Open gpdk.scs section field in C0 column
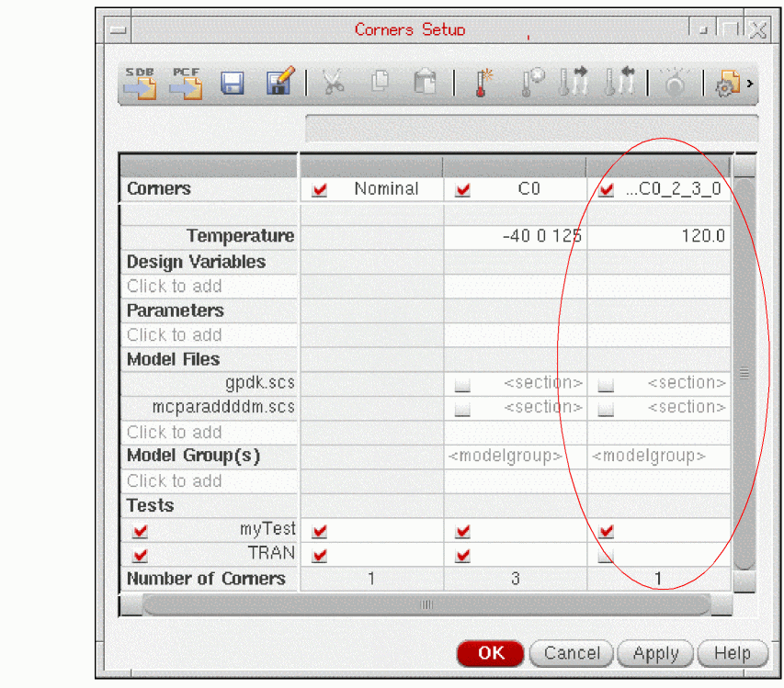Image resolution: width=784 pixels, height=688 pixels. 543,383
